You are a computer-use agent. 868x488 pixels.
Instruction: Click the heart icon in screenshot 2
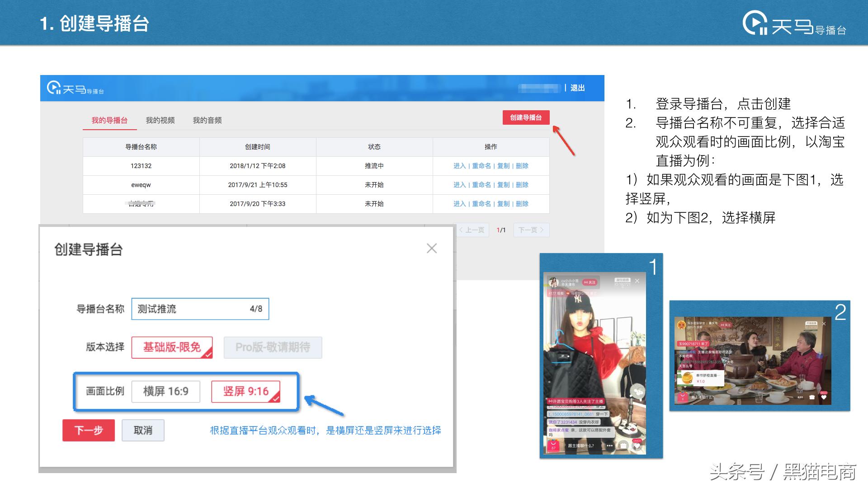[x=824, y=398]
